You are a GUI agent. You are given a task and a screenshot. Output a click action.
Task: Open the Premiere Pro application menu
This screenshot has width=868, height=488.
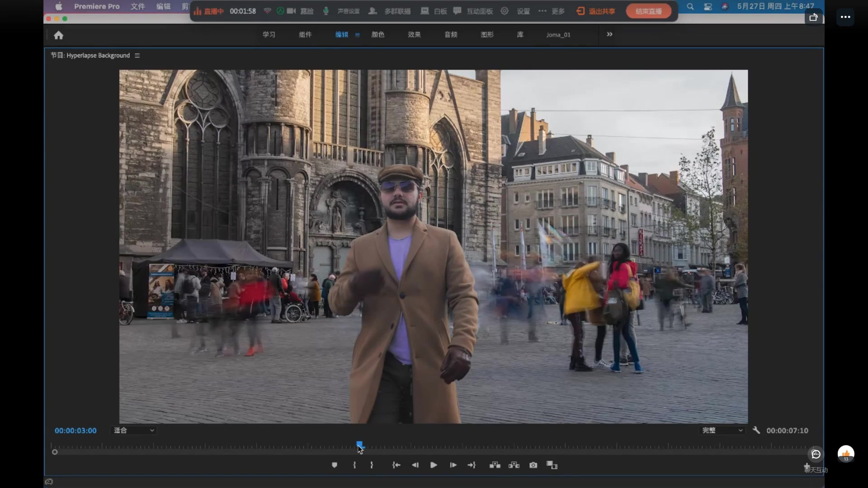(97, 6)
